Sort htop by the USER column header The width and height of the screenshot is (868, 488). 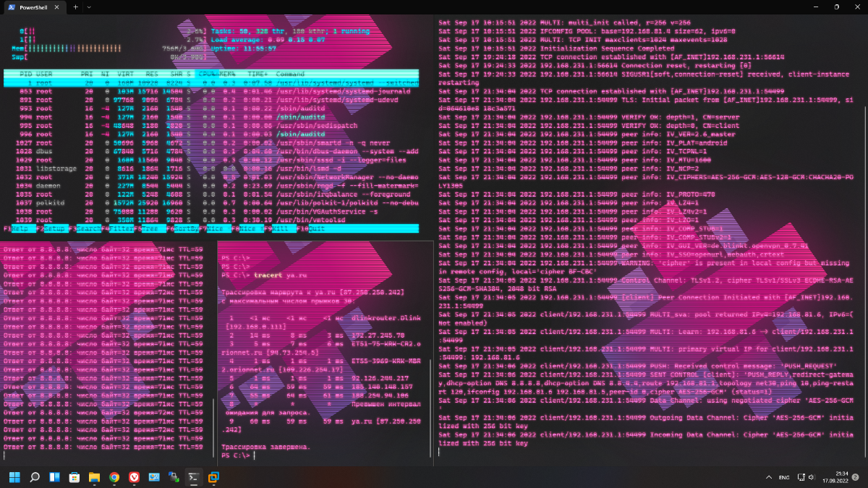point(44,74)
